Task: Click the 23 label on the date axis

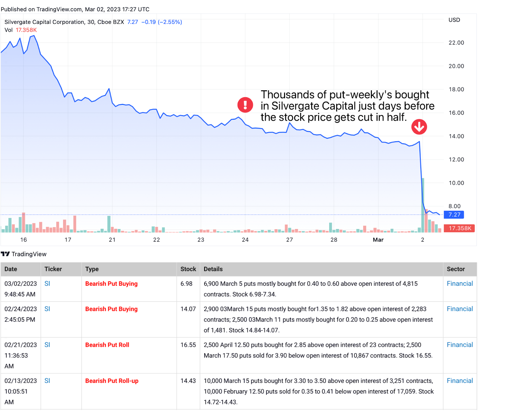Action: click(201, 240)
